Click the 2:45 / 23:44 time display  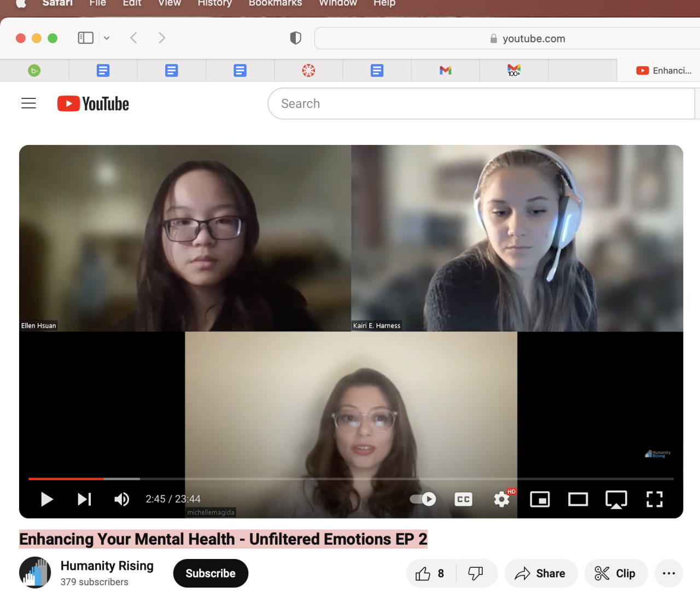[173, 499]
